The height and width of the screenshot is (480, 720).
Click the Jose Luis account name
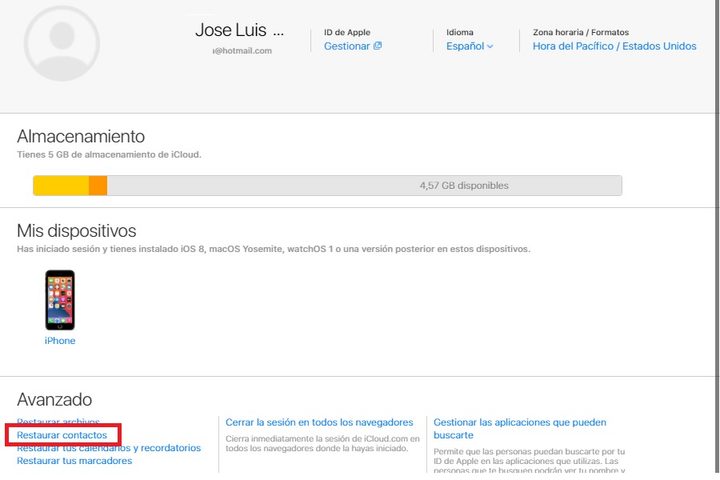click(239, 30)
